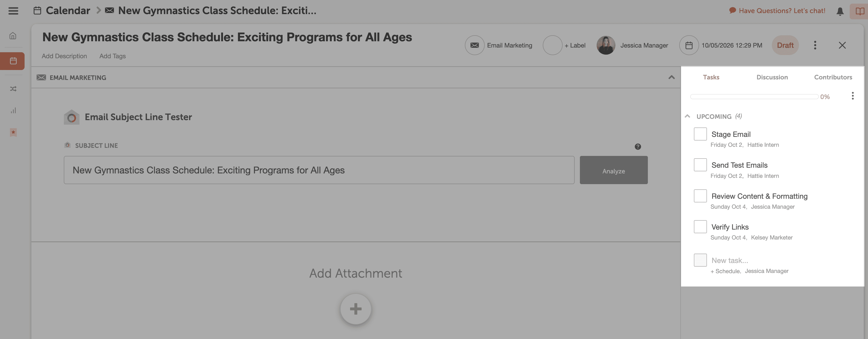Viewport: 868px width, 339px height.
Task: Collapse the Email Marketing section chevron
Action: tap(671, 77)
